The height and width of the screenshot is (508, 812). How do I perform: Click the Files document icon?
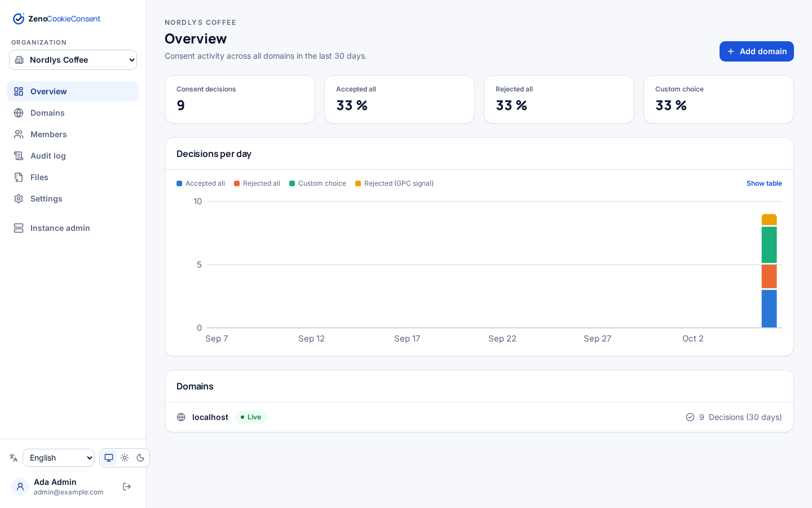[x=19, y=177]
